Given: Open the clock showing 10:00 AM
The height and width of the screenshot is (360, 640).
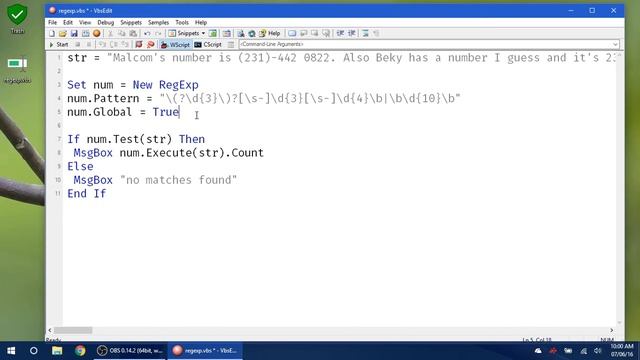Looking at the screenshot, I should pos(622,351).
